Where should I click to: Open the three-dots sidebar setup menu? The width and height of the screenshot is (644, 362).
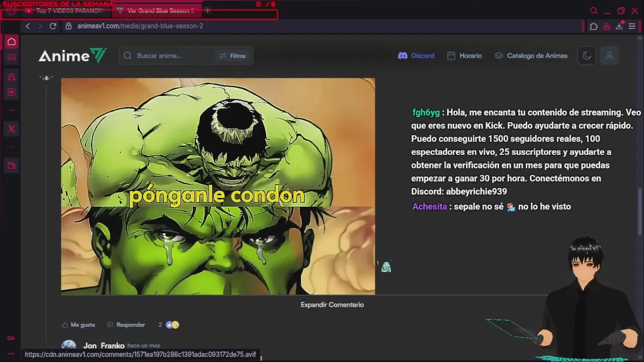click(x=11, y=353)
